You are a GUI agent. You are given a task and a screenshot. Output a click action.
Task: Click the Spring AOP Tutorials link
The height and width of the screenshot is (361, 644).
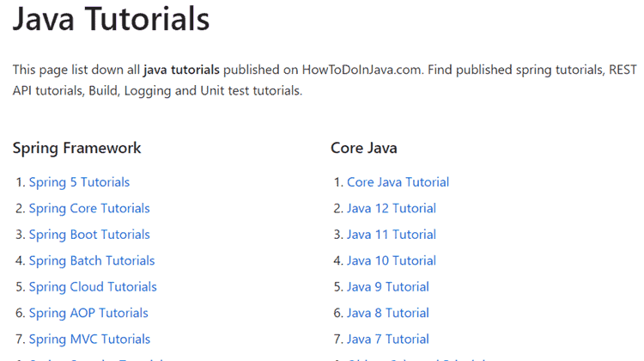(88, 314)
